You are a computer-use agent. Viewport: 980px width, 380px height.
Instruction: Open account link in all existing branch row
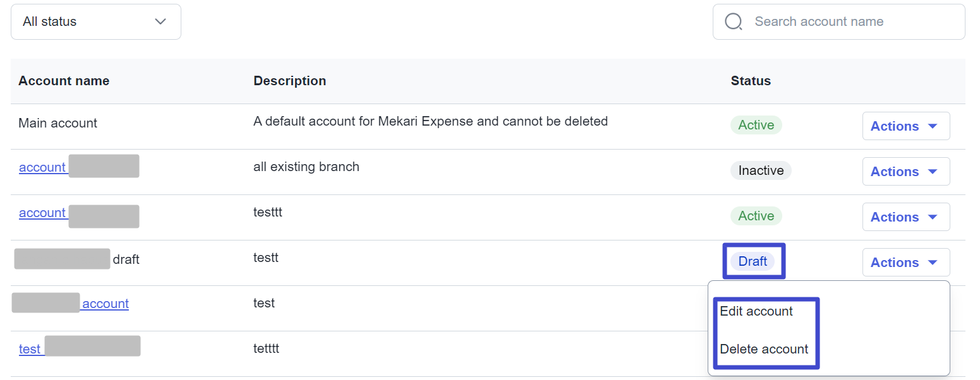(x=42, y=167)
